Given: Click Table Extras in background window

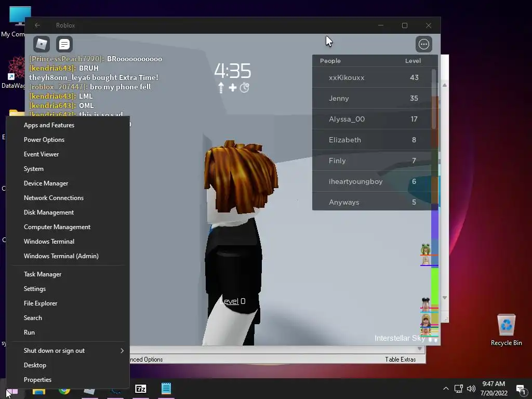Looking at the screenshot, I should click(401, 360).
